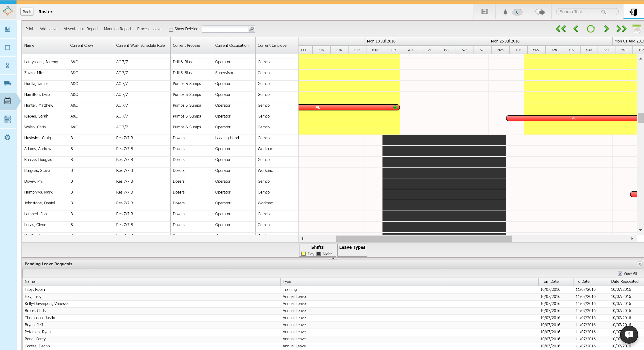Sort by Current Work Schedule Rule header
This screenshot has height=350, width=644.
point(142,46)
